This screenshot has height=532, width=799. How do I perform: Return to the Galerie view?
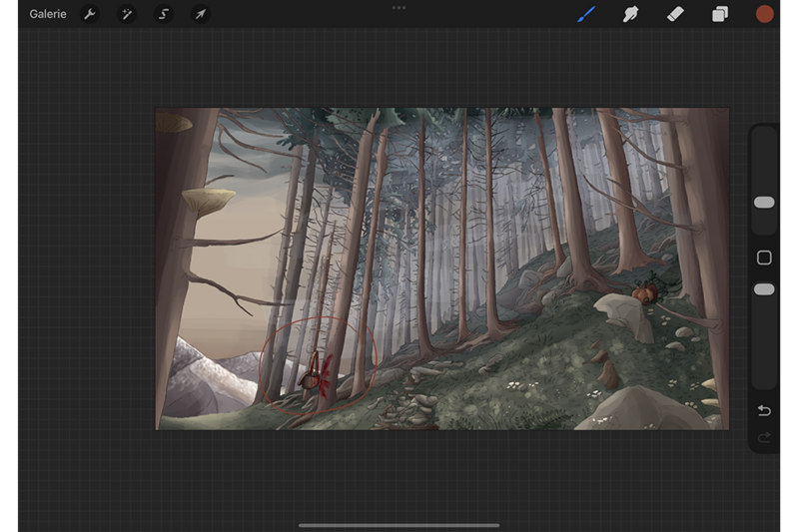(48, 14)
